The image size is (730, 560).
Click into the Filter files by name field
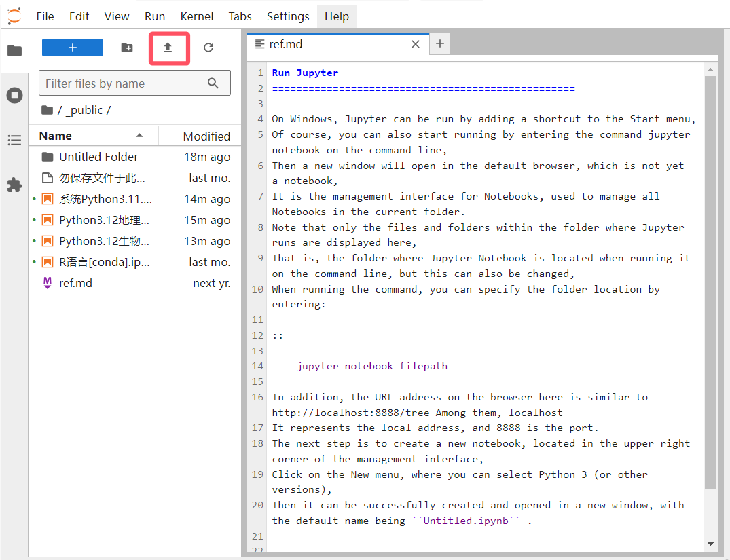[134, 83]
